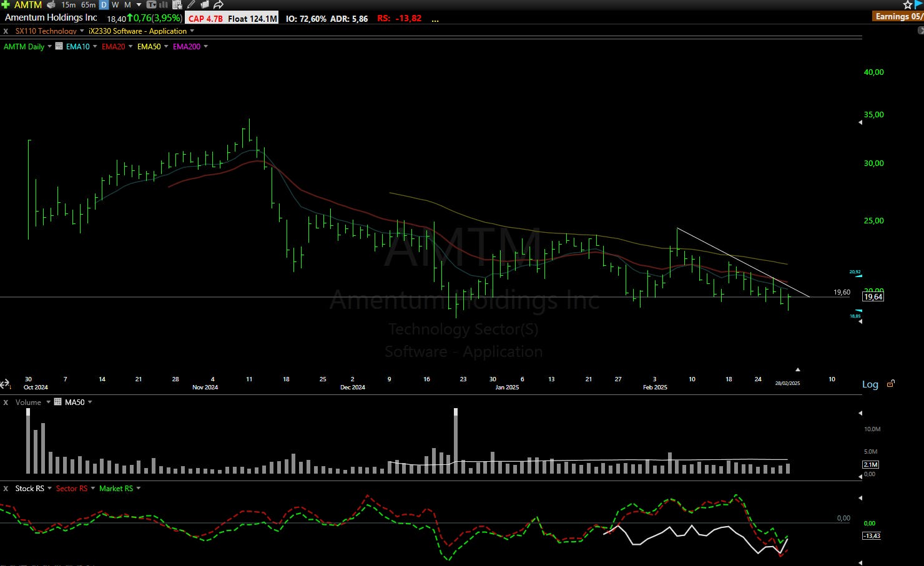Click the green plus add-symbol icon
Image resolution: width=924 pixels, height=566 pixels.
(x=6, y=4)
